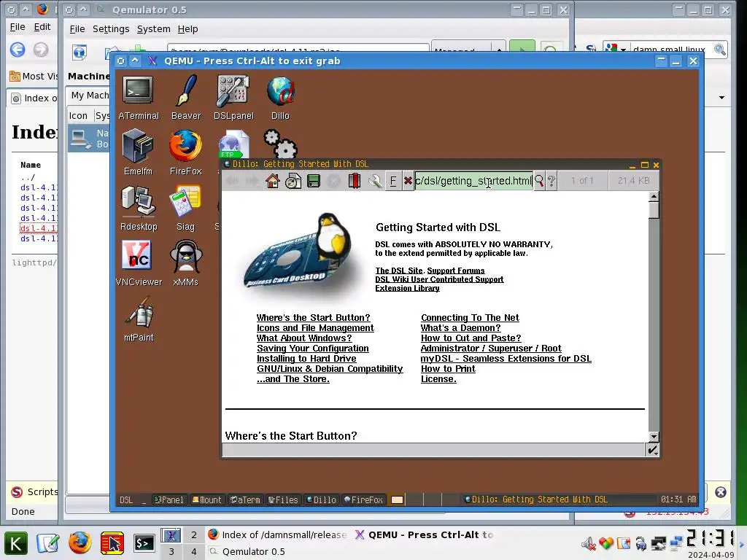Viewport: 747px width, 560px height.
Task: Click the muted volume tray icon
Action: coord(589,543)
